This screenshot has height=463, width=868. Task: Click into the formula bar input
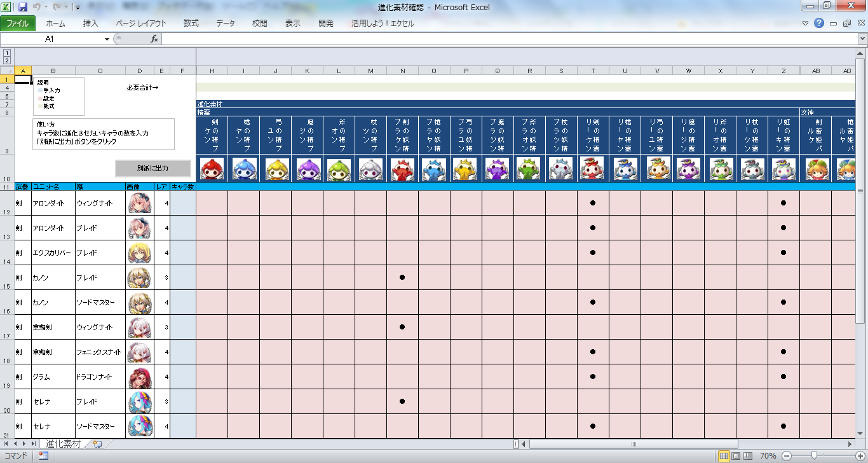(x=508, y=39)
